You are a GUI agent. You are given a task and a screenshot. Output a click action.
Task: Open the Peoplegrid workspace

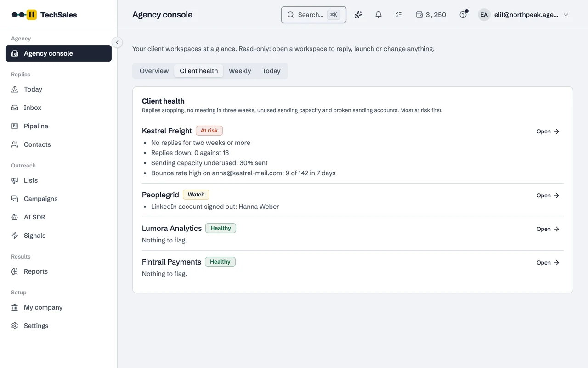pos(548,195)
